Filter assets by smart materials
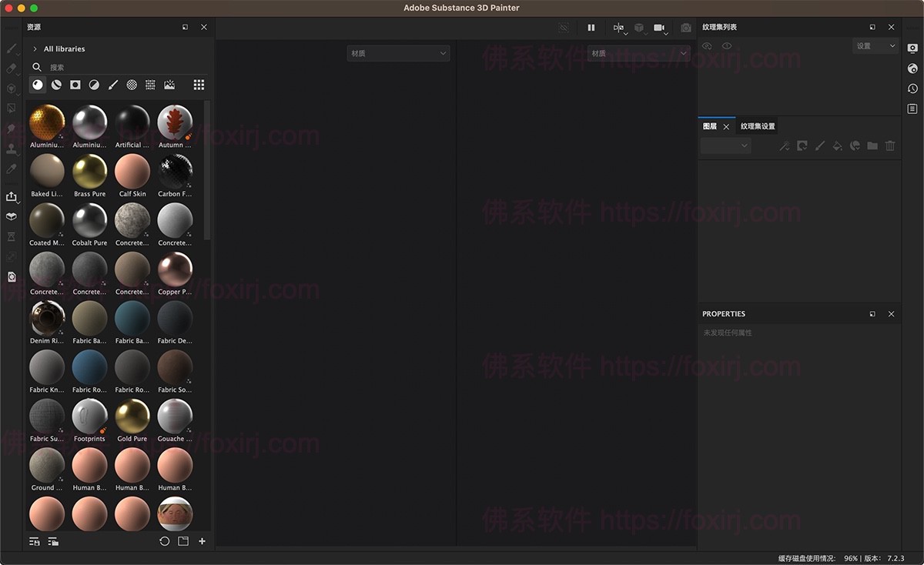This screenshot has width=924, height=565. [x=56, y=85]
